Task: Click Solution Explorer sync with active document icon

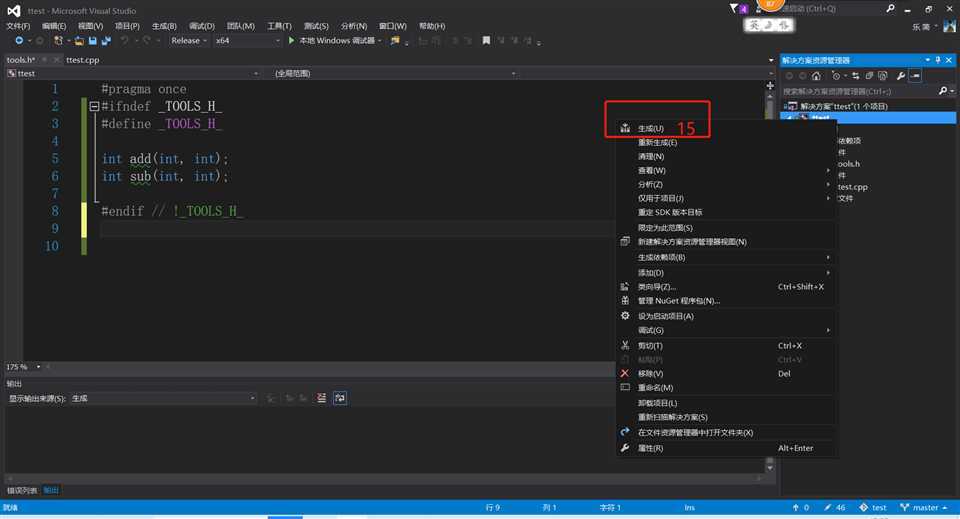Action: (855, 76)
